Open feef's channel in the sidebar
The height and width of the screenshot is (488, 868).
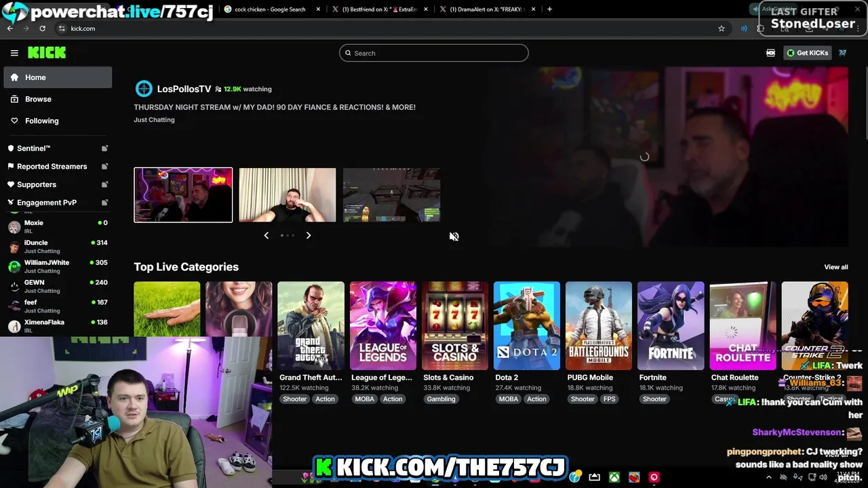pyautogui.click(x=58, y=306)
